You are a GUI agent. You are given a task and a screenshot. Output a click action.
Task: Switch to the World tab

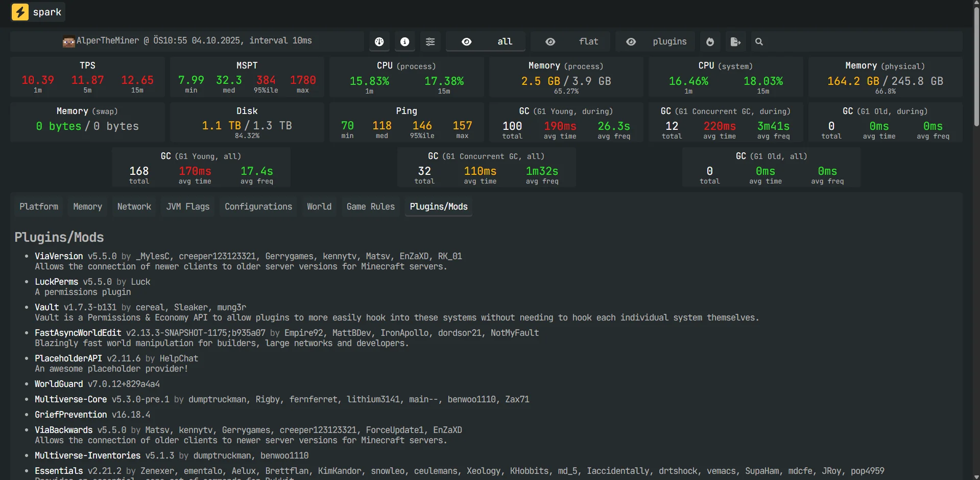[x=319, y=207]
